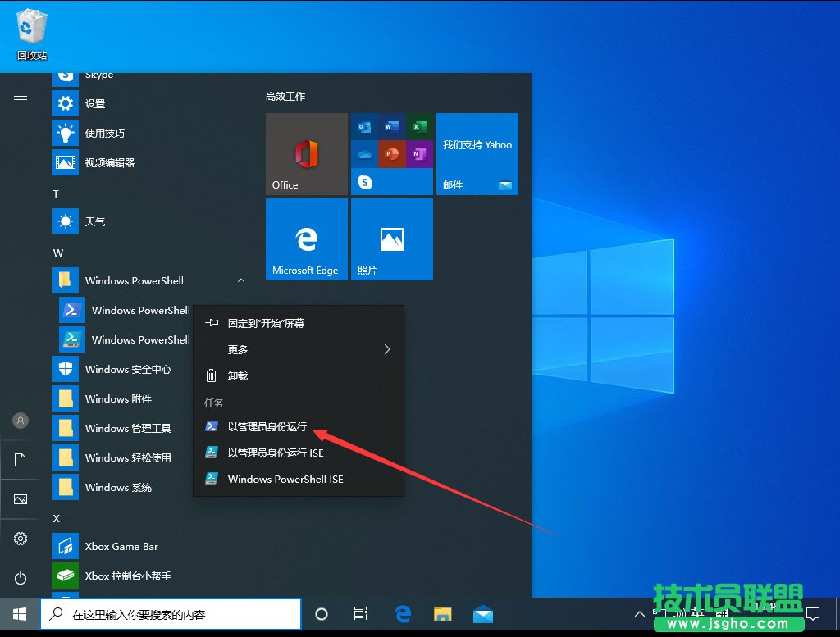Click Cortana circle icon on taskbar
The image size is (840, 637).
click(x=322, y=614)
